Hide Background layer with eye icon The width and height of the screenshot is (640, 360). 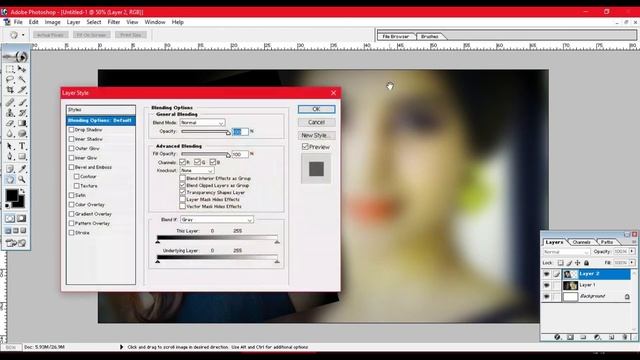[547, 296]
